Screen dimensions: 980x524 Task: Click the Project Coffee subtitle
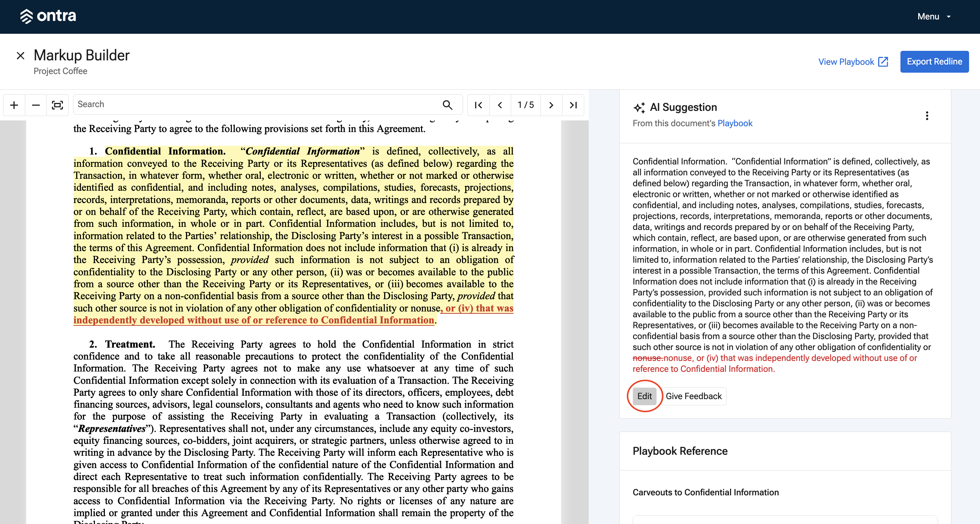(x=60, y=71)
